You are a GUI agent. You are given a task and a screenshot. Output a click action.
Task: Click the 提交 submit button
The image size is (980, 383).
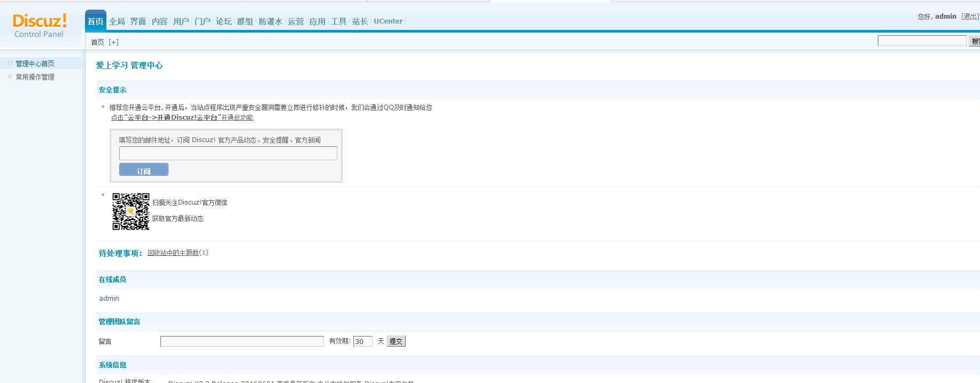click(x=396, y=341)
